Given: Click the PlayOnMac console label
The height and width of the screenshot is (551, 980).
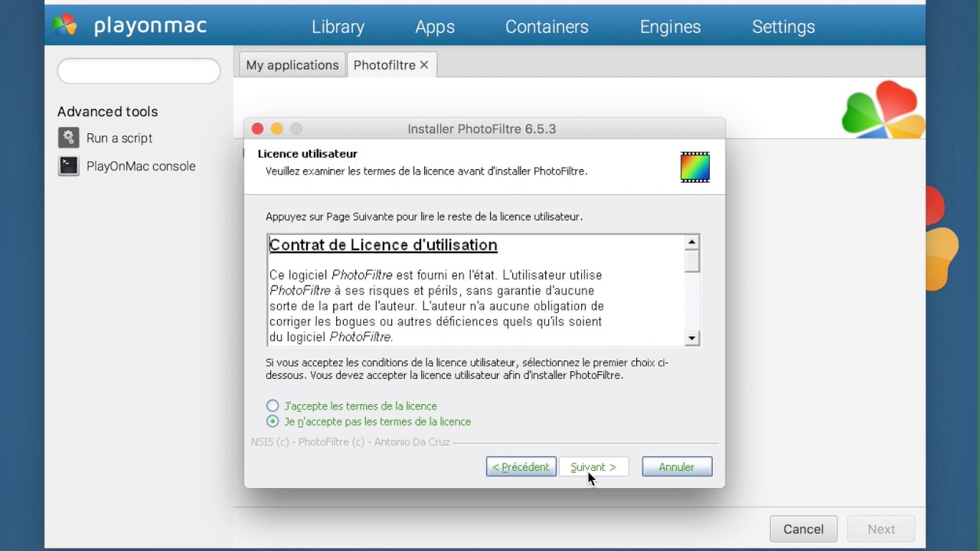Looking at the screenshot, I should (x=141, y=166).
